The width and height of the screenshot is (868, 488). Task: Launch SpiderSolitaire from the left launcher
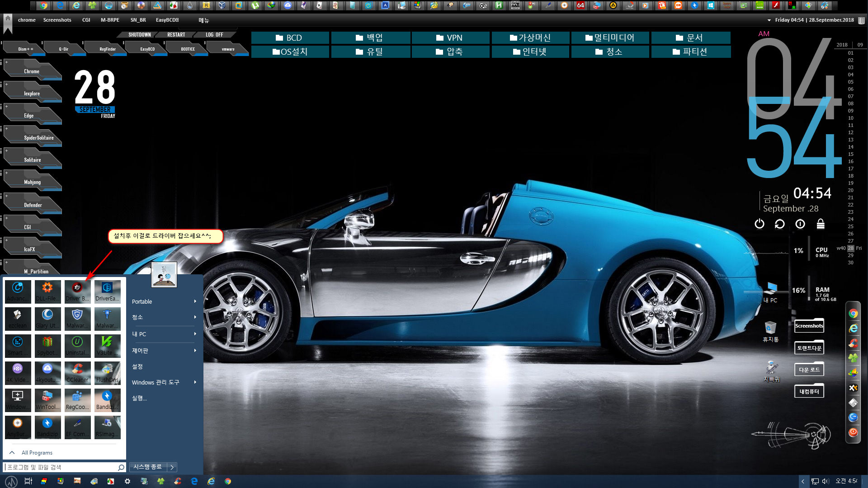[x=33, y=137]
